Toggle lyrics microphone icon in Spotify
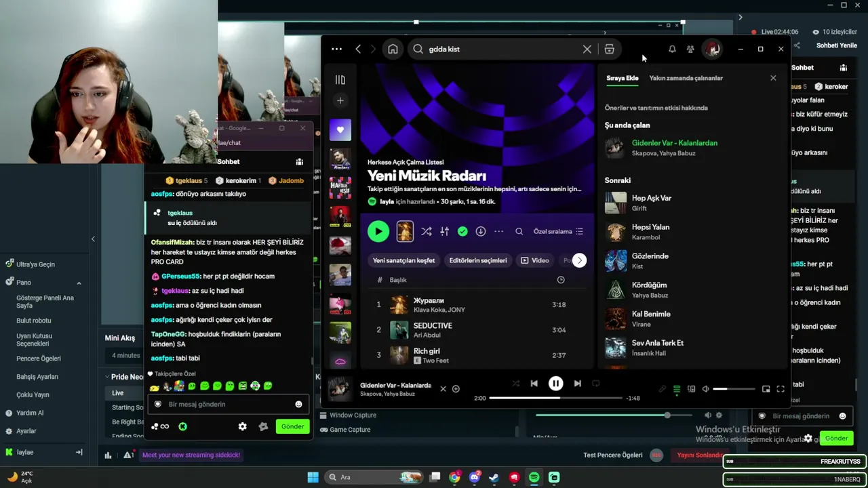868x488 pixels. click(662, 389)
